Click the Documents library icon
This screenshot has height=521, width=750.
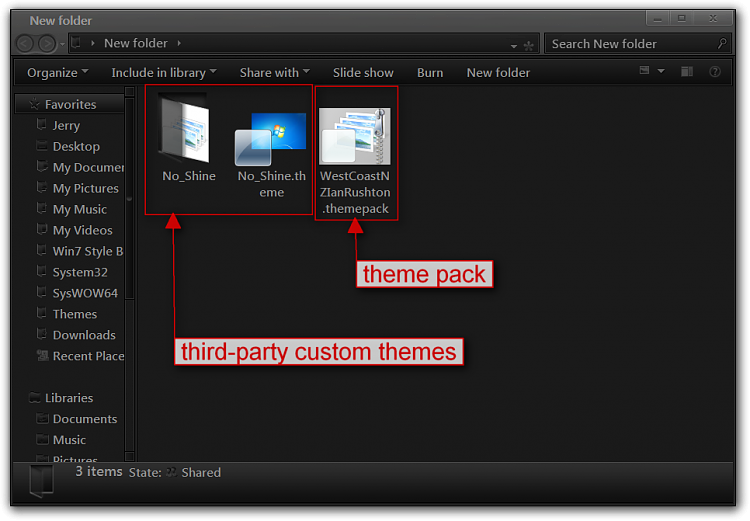coord(43,419)
